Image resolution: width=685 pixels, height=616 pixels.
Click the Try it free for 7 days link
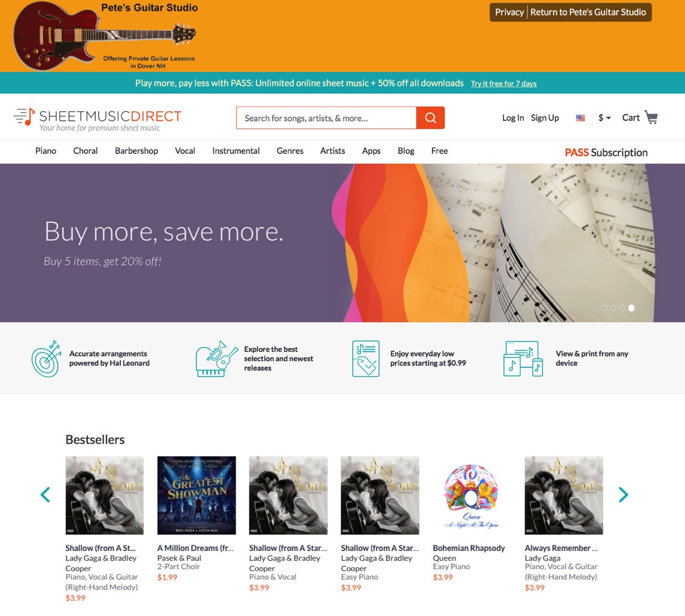(503, 83)
